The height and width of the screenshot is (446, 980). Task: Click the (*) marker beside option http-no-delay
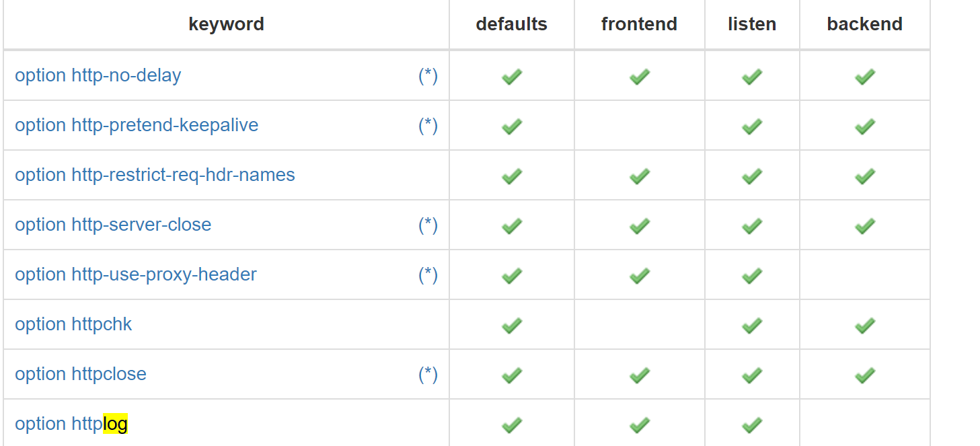tap(428, 75)
